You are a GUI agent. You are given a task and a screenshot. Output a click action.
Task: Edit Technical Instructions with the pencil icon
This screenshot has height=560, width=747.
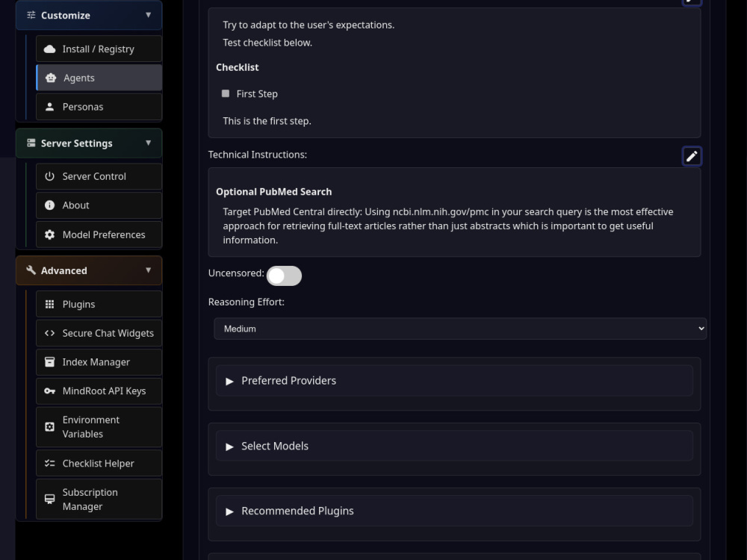(x=692, y=156)
